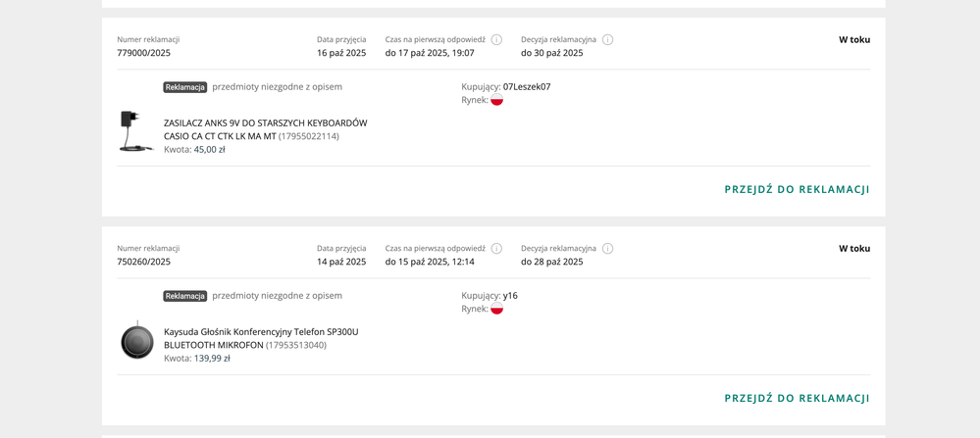Click W toku status of complaint 779000/2025

pyautogui.click(x=853, y=40)
